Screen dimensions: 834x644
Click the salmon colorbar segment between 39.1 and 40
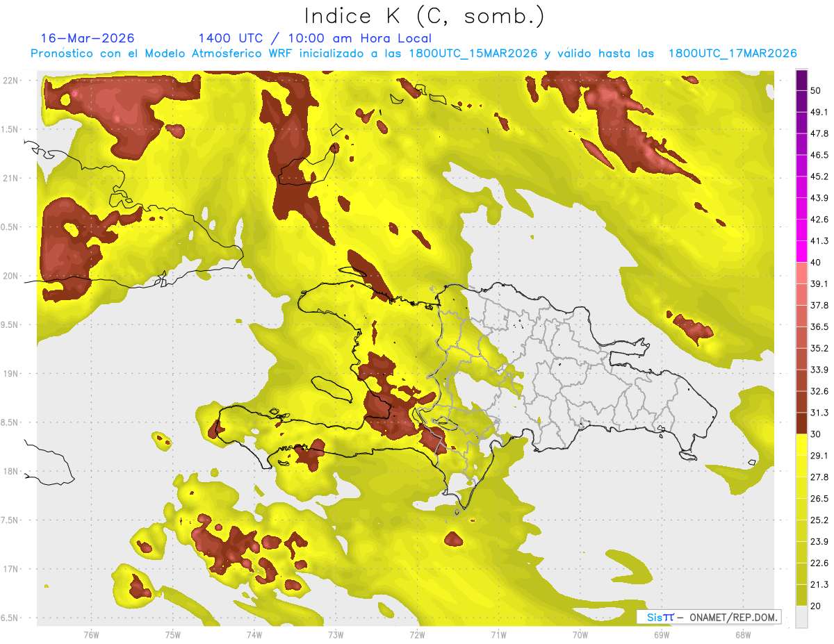point(801,273)
